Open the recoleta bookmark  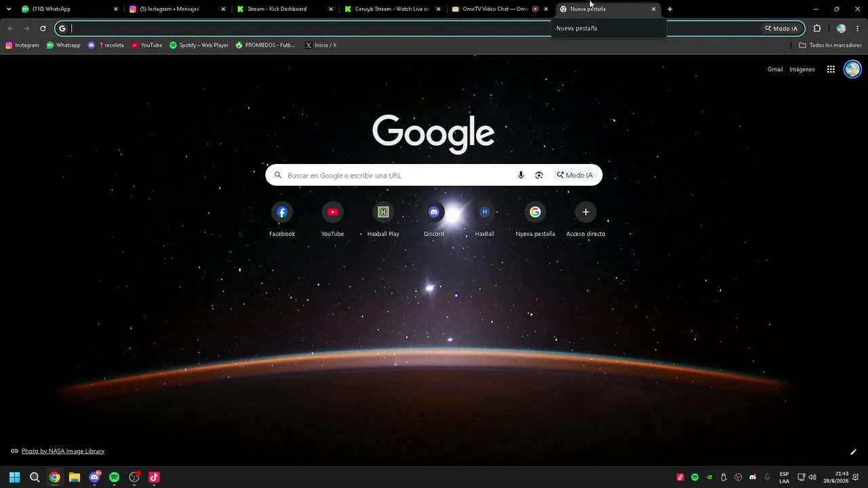(106, 45)
